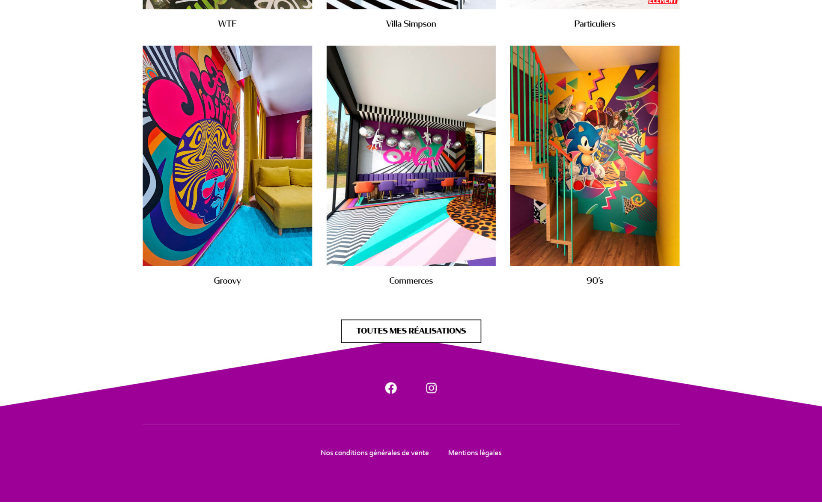Open the Sonic staircase mural image

(595, 156)
